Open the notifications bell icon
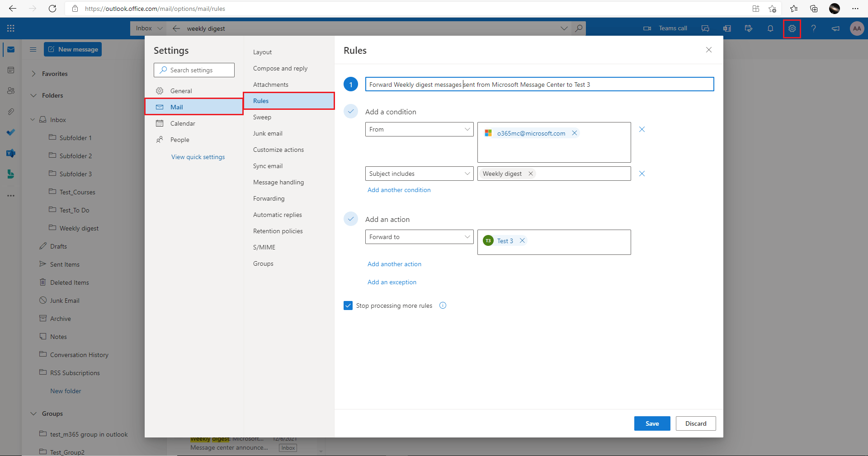868x456 pixels. pyautogui.click(x=770, y=28)
